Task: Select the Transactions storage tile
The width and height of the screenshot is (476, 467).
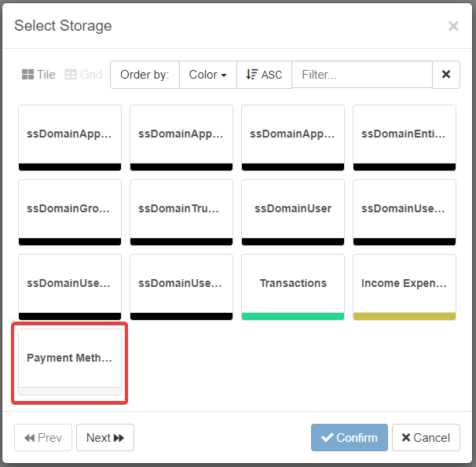Action: (x=293, y=283)
